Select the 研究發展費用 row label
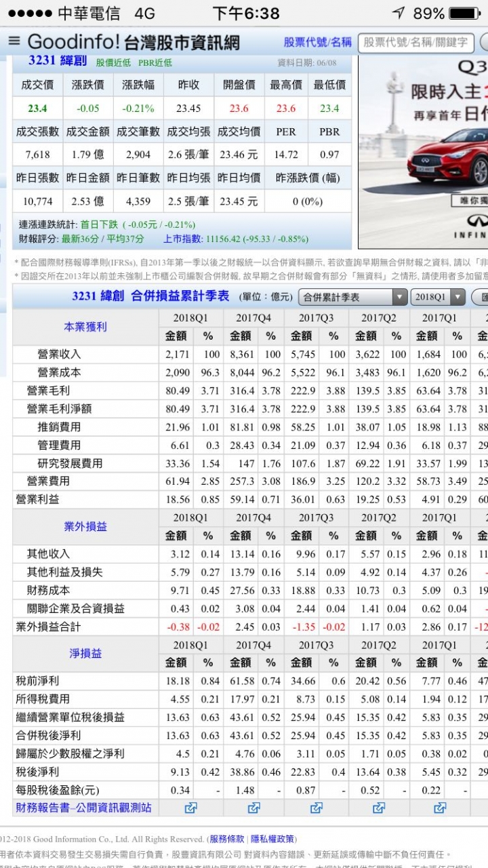Viewport: 488px width, 868px height. [70, 463]
